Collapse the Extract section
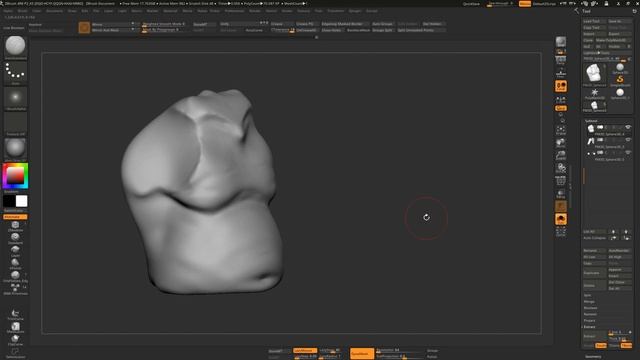 tap(589, 327)
